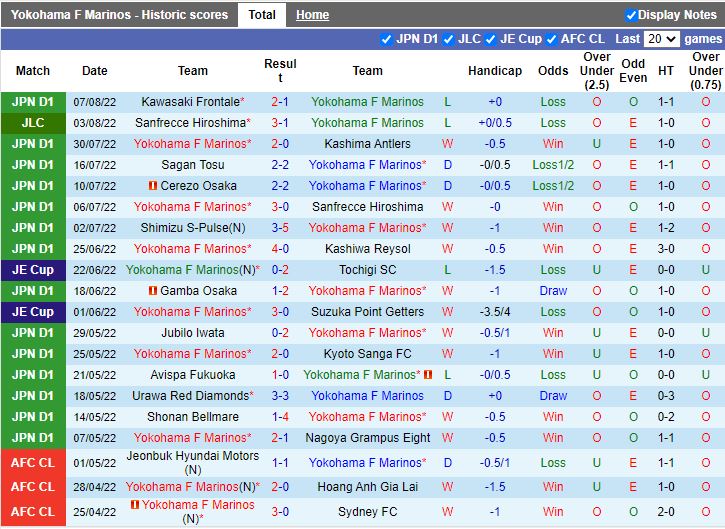Viewport: 725px width, 529px height.
Task: Open the Sanfrecce Hiroshima link in the JLC row
Action: pos(190,123)
